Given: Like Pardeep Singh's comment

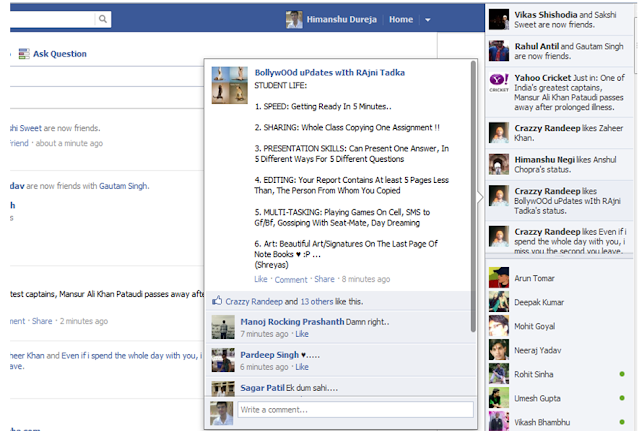Looking at the screenshot, I should (302, 367).
